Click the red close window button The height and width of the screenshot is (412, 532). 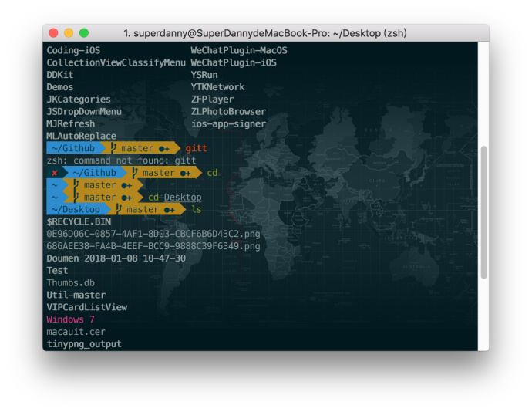[x=53, y=33]
